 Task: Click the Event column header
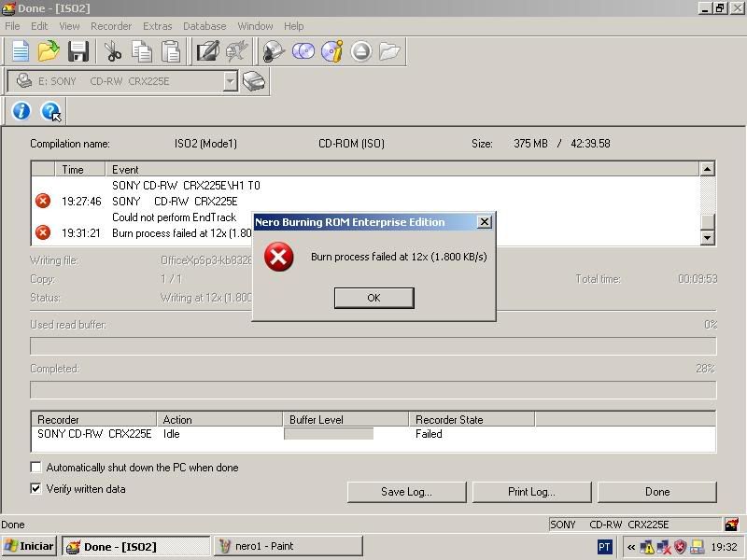[402, 170]
